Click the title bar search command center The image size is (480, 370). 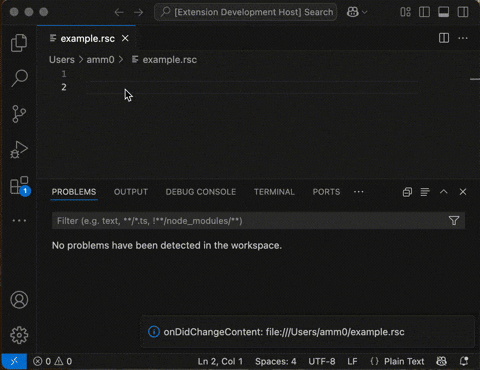(246, 12)
